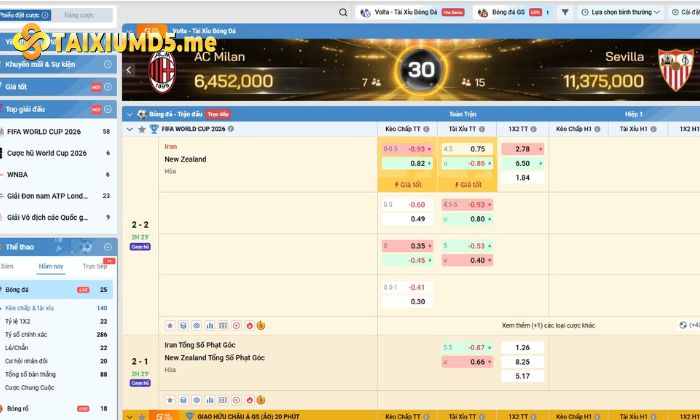Click Sevilla club crest
Viewport: 700px width, 420px height.
(x=676, y=70)
